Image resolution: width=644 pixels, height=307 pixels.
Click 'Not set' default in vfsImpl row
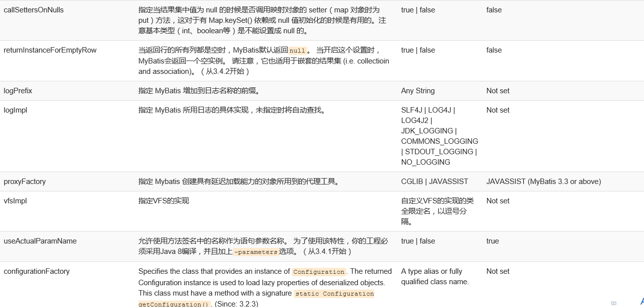[498, 201]
